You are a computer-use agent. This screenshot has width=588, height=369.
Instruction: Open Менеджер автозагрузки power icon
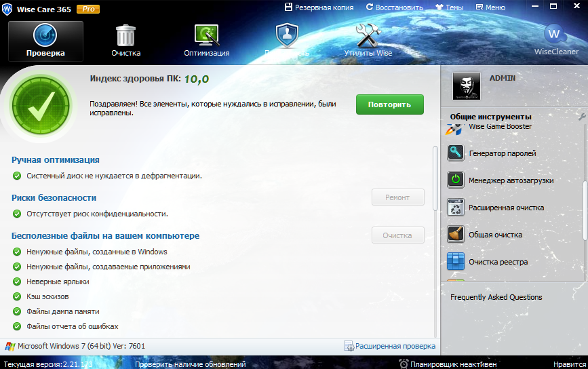[456, 180]
